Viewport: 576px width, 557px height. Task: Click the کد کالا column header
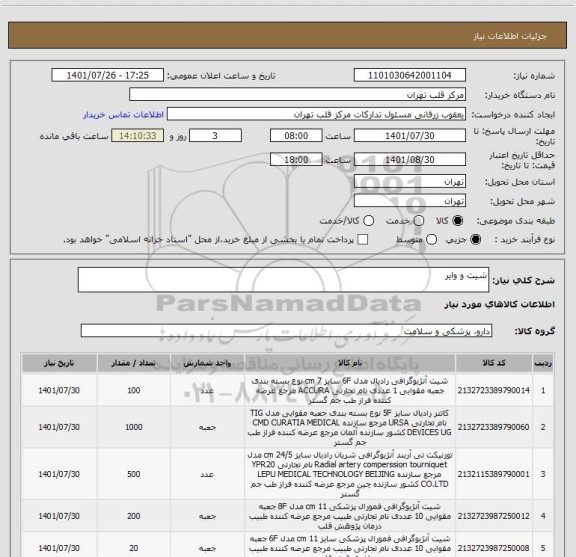(494, 363)
